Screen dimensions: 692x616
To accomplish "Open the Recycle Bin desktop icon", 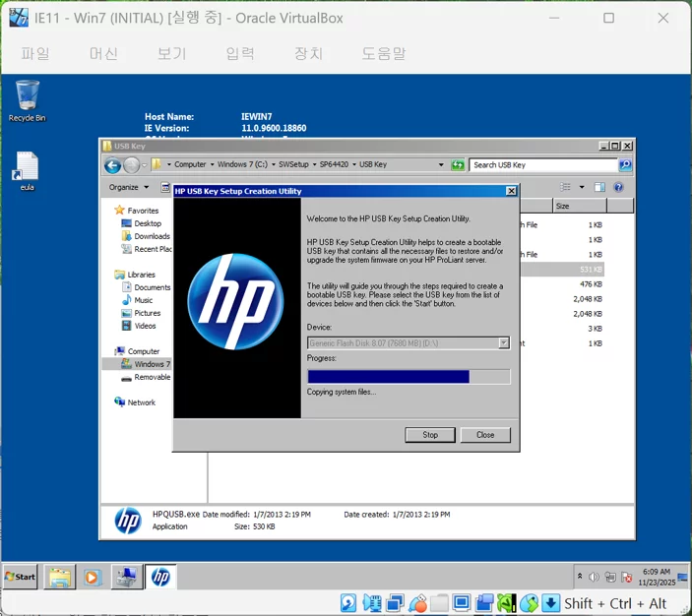I will 27,100.
